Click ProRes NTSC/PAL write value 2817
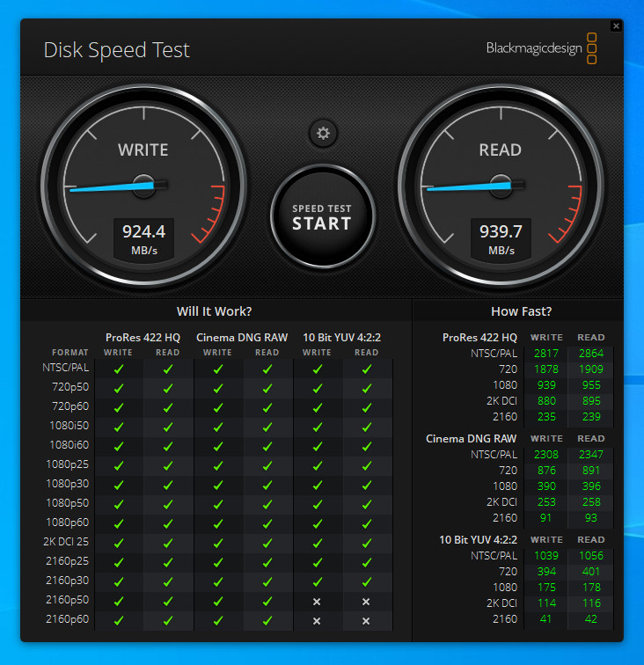644x665 pixels. pyautogui.click(x=546, y=354)
